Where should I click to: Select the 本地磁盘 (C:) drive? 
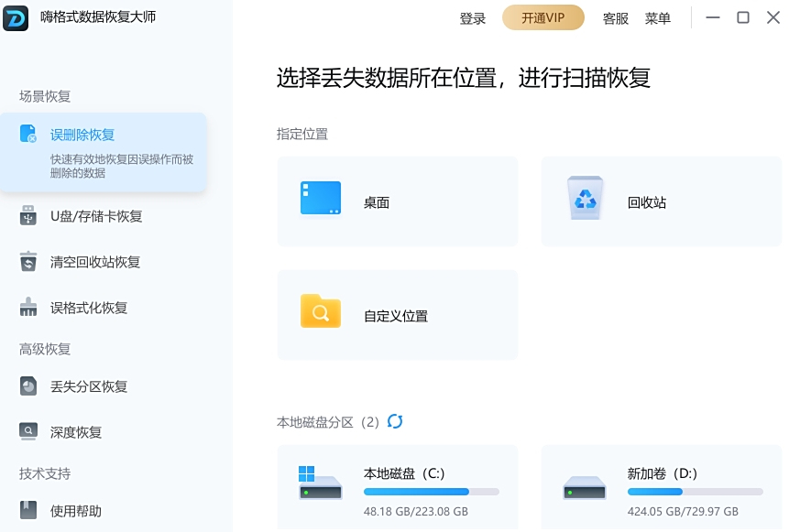[397, 485]
